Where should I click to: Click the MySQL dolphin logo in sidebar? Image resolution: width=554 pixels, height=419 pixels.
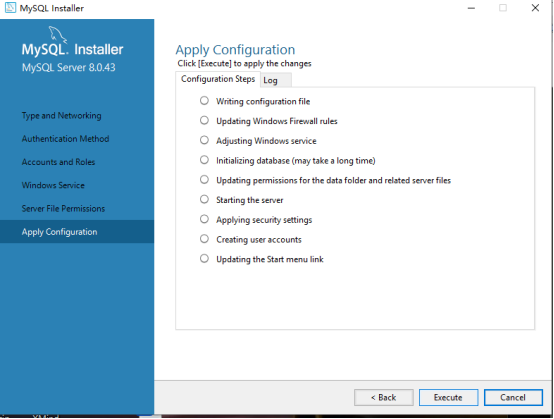pos(58,34)
